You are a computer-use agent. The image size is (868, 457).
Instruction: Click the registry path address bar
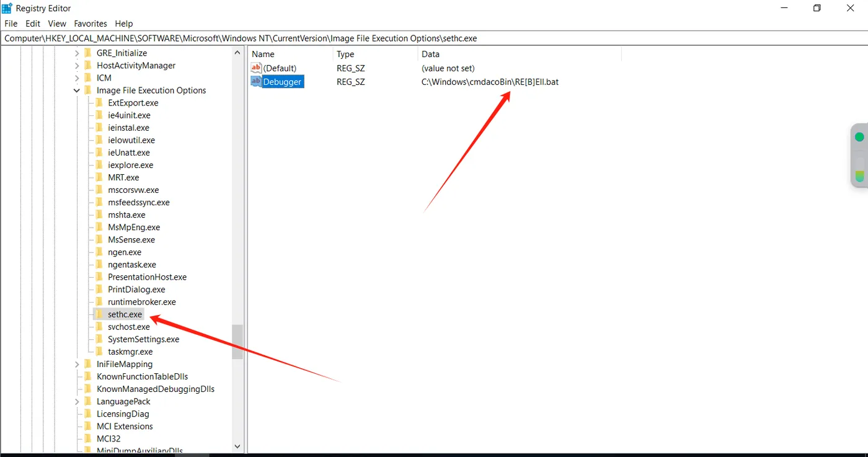coord(434,38)
